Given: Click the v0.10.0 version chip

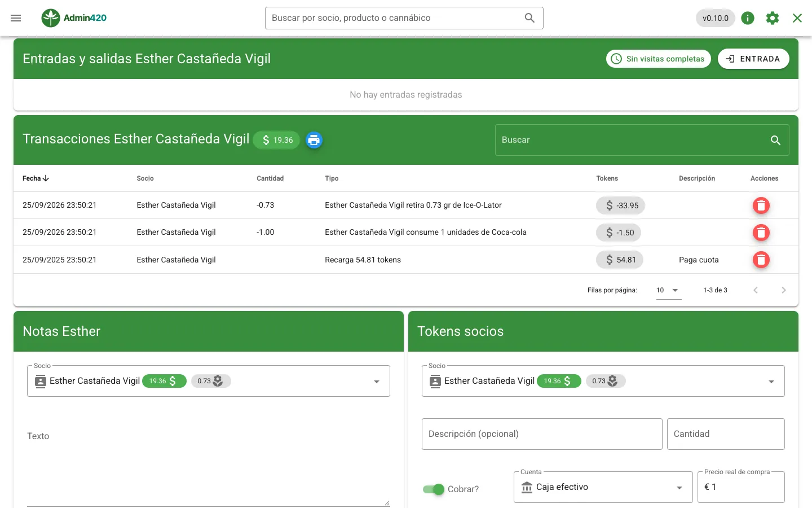Looking at the screenshot, I should click(716, 18).
